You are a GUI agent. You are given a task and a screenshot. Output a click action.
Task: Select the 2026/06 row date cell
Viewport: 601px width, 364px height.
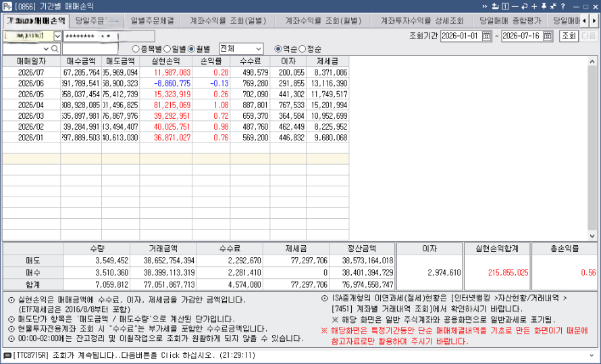click(32, 83)
